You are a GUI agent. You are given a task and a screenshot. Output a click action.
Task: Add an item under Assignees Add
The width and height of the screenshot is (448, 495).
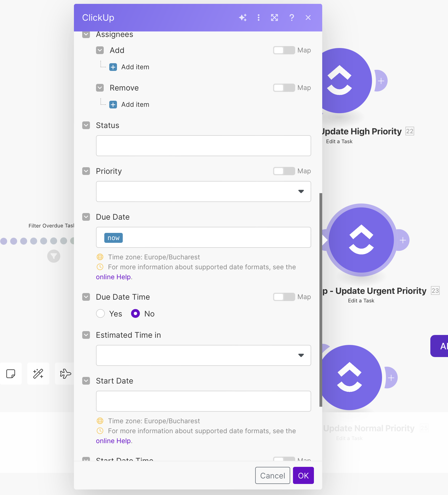tap(113, 67)
